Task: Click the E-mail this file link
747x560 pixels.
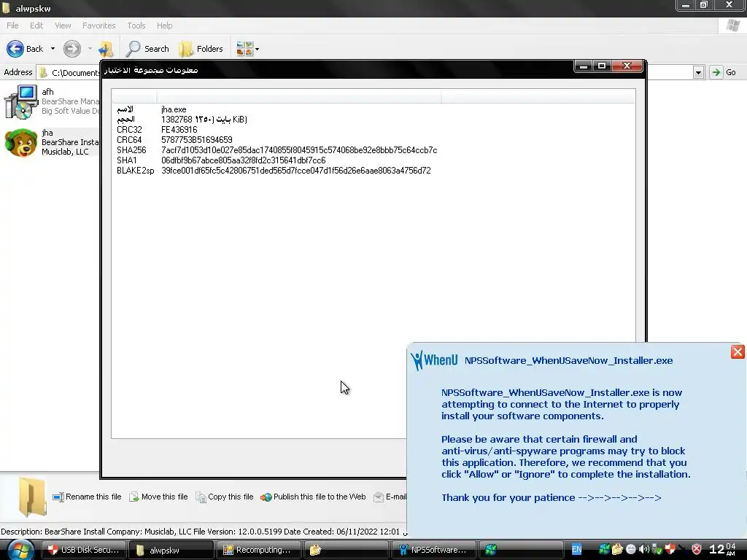Action: click(x=390, y=497)
